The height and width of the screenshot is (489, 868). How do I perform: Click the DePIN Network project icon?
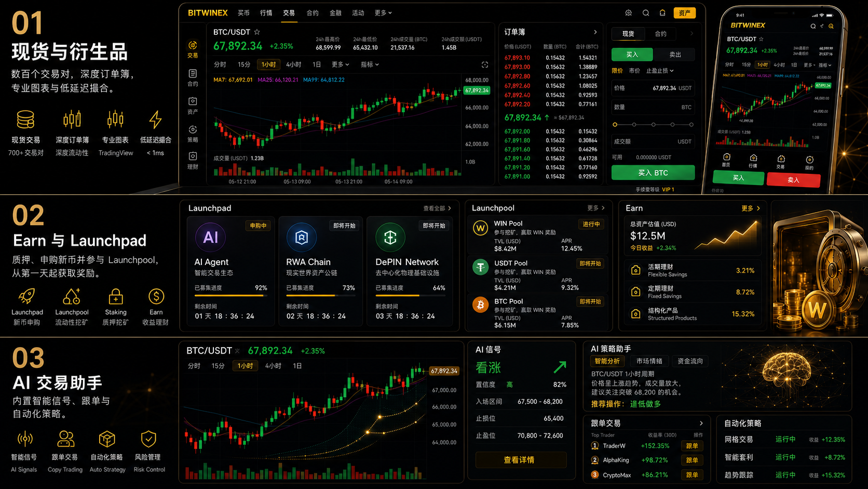pos(390,237)
